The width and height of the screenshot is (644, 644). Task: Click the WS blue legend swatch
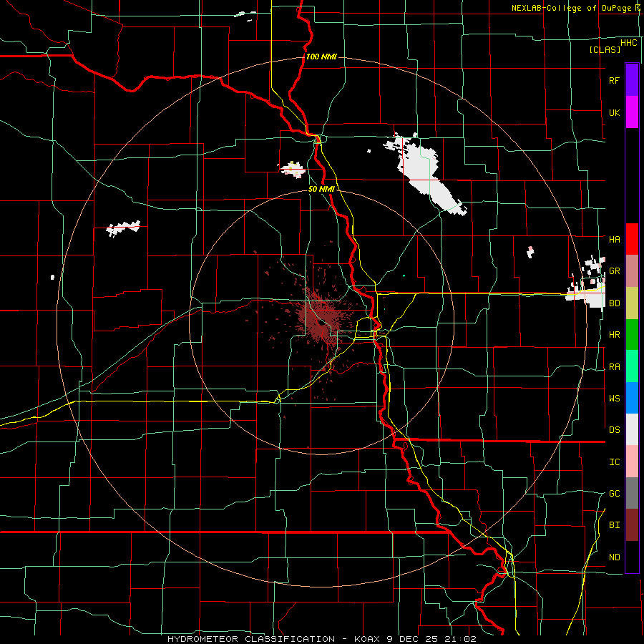632,398
